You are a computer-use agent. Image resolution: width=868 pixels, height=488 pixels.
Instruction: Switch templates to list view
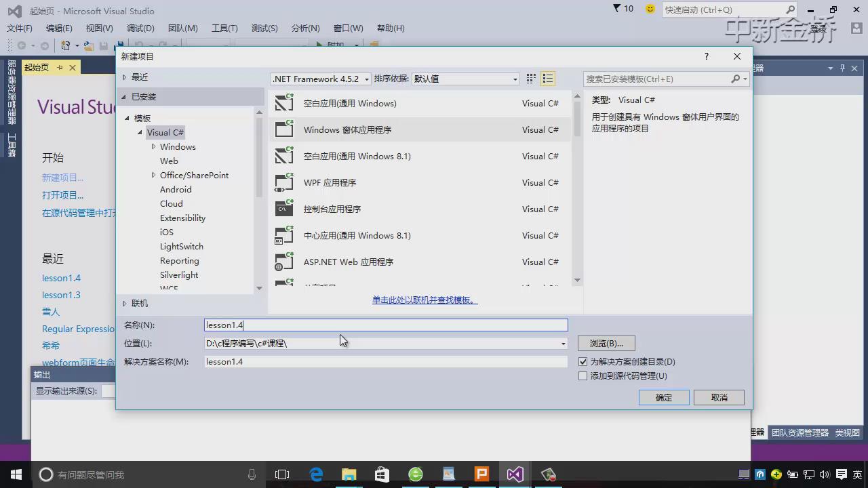548,79
